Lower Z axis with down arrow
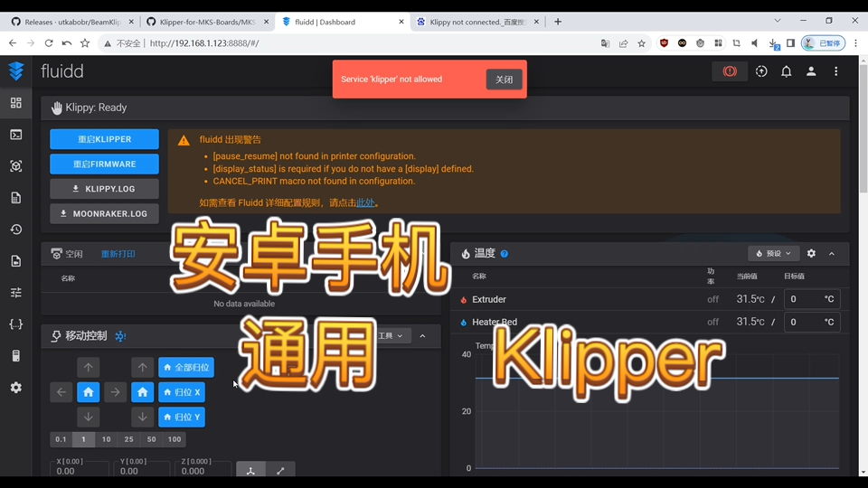This screenshot has height=488, width=868. [x=142, y=418]
